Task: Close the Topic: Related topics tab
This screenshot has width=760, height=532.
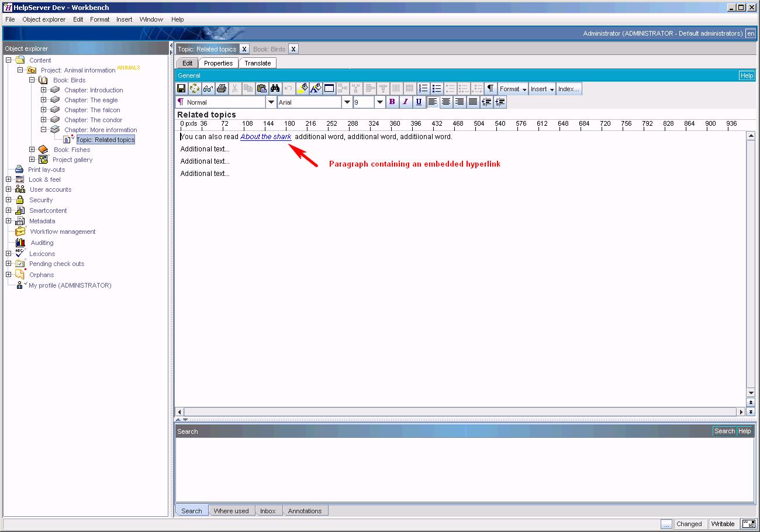Action: click(244, 49)
